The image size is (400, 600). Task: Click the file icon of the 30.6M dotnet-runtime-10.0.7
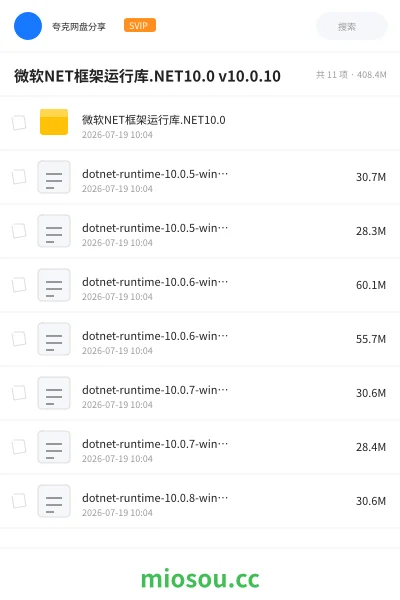(x=54, y=393)
